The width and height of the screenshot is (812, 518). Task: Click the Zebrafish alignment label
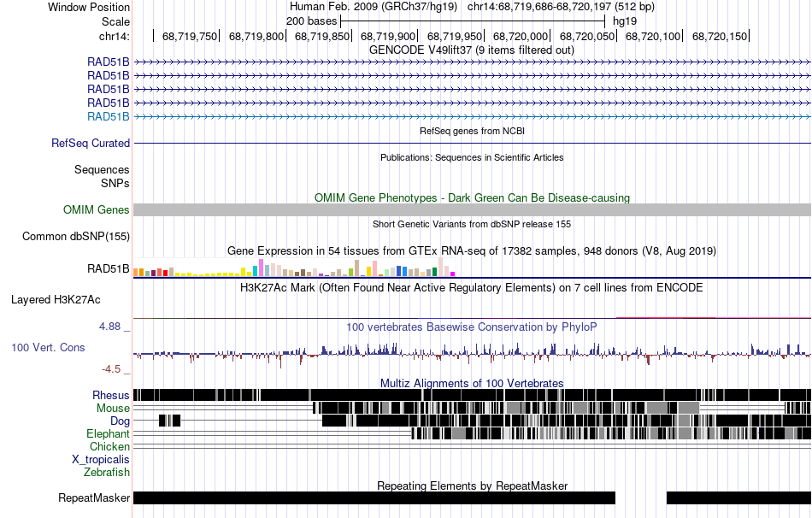click(107, 473)
